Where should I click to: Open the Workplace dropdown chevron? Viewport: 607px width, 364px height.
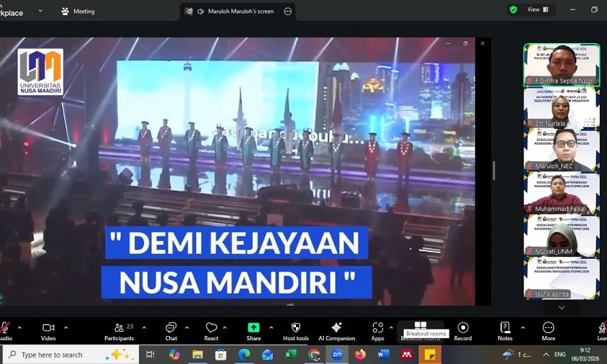[40, 11]
